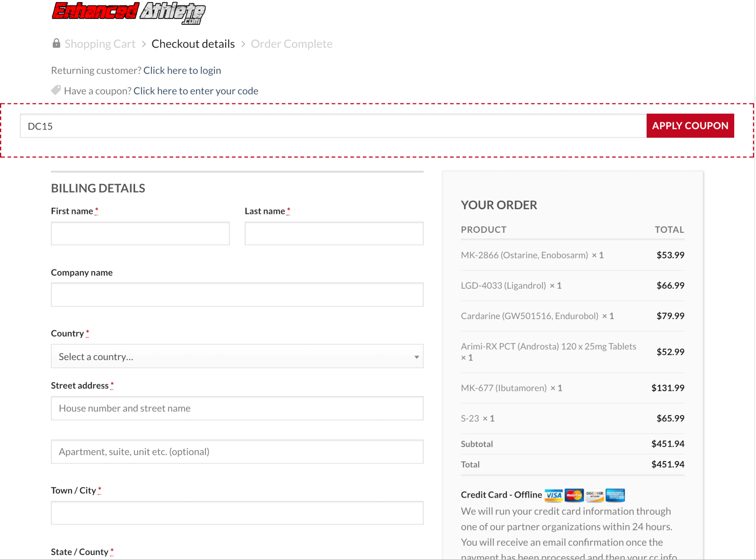Go back to Shopping Cart step
This screenshot has width=756, height=560.
coord(100,44)
